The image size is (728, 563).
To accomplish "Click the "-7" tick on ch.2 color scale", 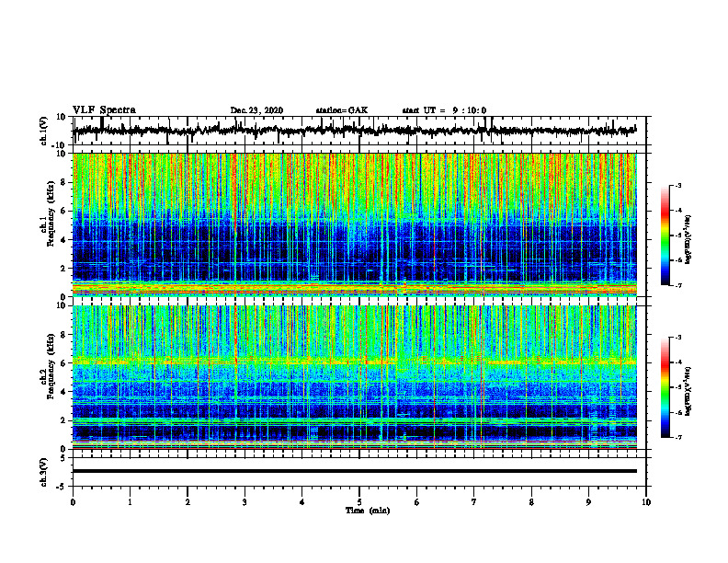I will pyautogui.click(x=677, y=437).
